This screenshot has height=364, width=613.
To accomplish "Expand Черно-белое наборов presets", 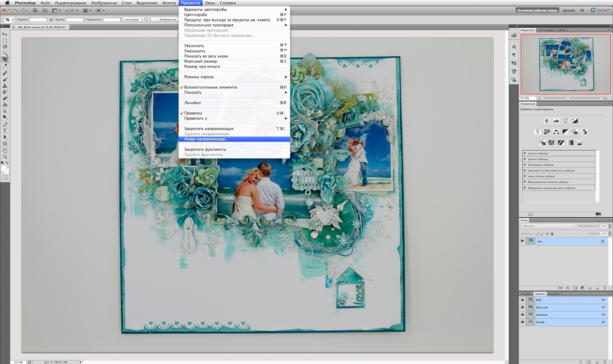I will (x=525, y=176).
